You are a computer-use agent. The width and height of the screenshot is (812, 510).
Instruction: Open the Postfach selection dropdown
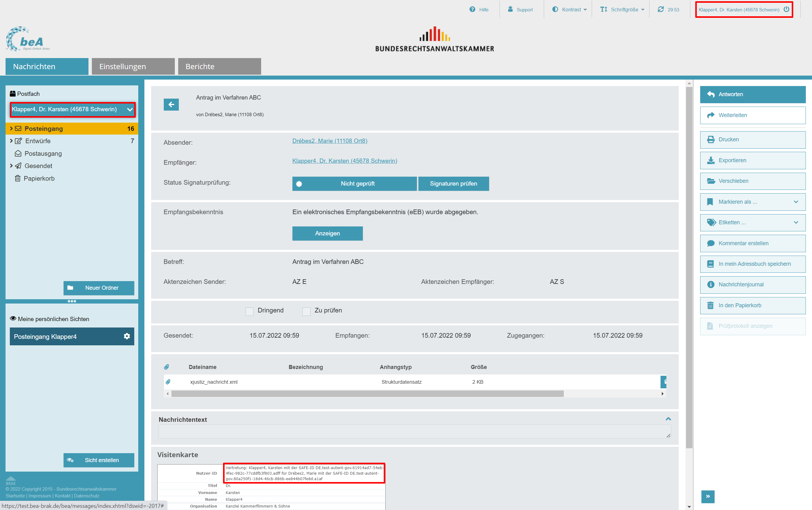click(73, 110)
